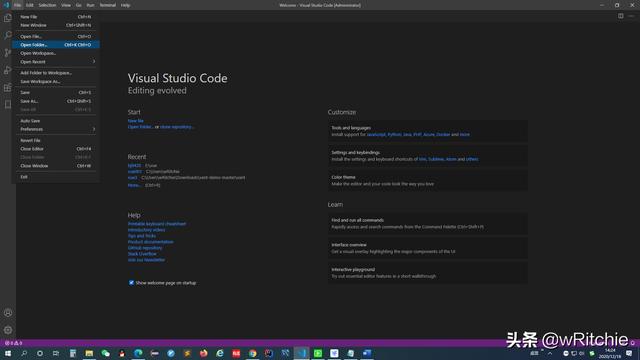Open the Interface overview learn card

click(x=428, y=248)
